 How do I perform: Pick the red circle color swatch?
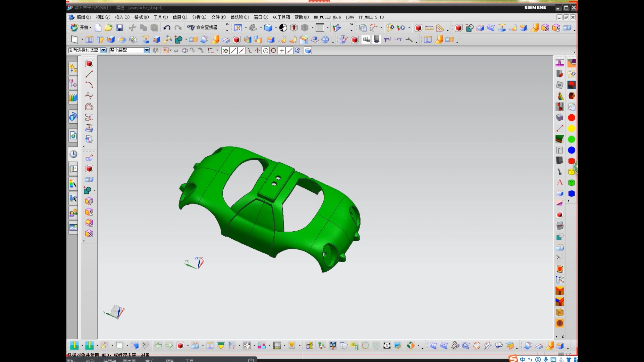tap(572, 118)
